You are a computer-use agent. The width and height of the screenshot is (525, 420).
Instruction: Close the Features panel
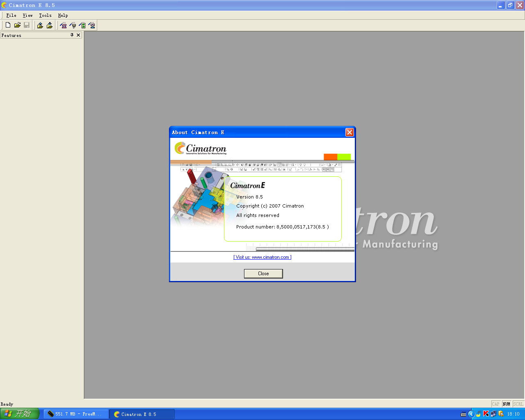click(78, 35)
